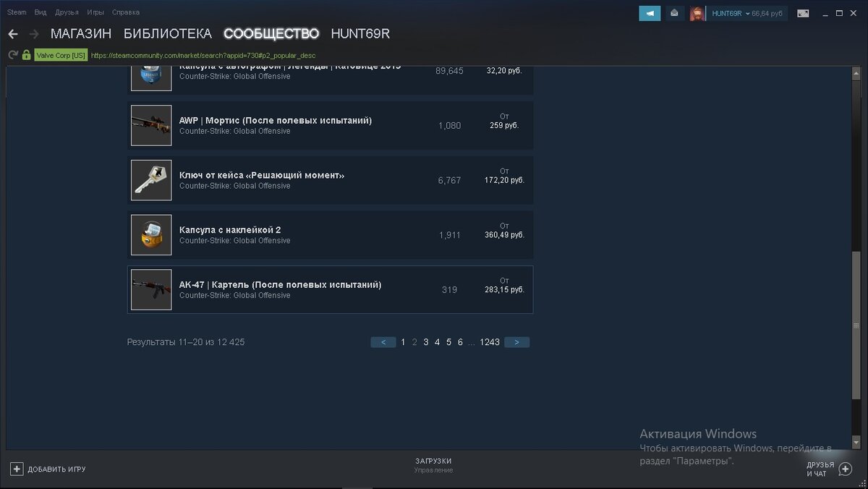Click the 89,645 quantity in first row
This screenshot has width=868, height=489.
click(449, 71)
